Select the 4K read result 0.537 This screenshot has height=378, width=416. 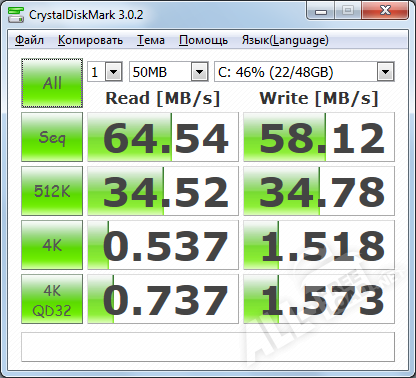(163, 245)
